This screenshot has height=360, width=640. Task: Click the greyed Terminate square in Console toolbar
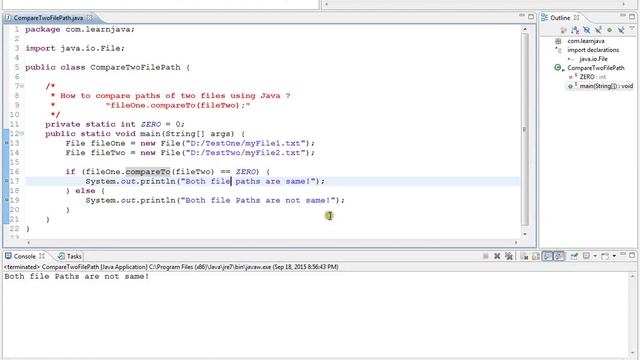(x=485, y=256)
